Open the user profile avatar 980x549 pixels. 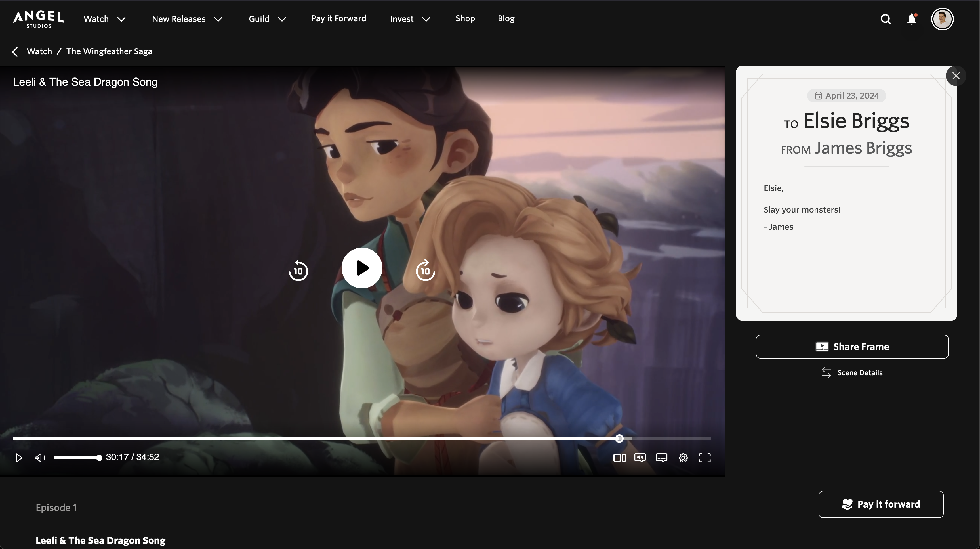point(942,19)
